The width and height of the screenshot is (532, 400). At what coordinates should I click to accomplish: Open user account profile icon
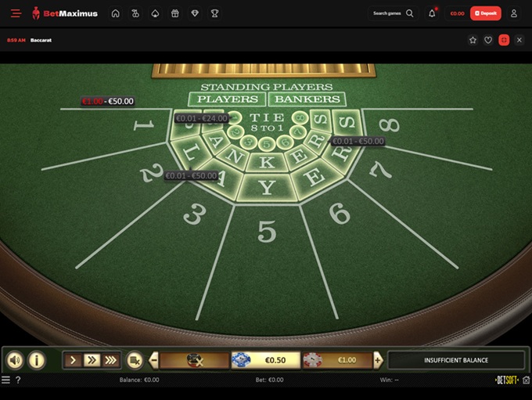[514, 13]
